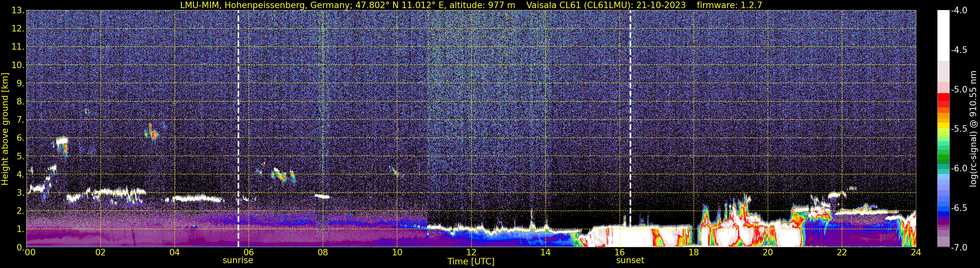
Task: Click the 'firmware: 1.2.7' text
Action: pyautogui.click(x=729, y=5)
